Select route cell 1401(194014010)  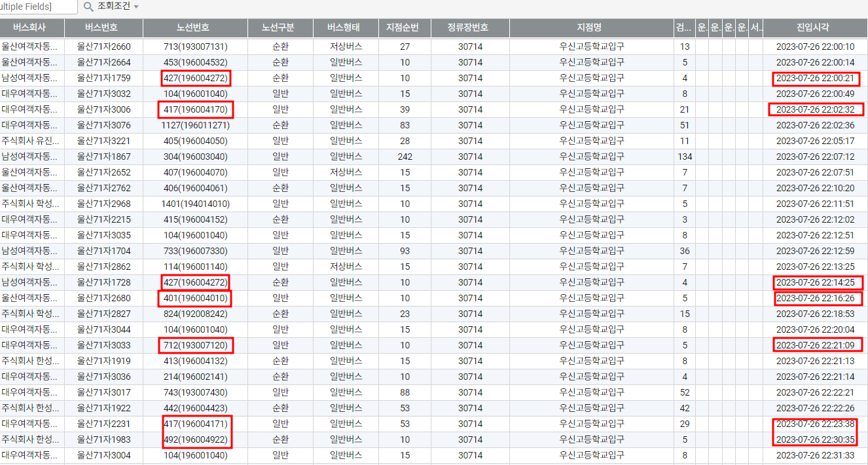coord(195,204)
